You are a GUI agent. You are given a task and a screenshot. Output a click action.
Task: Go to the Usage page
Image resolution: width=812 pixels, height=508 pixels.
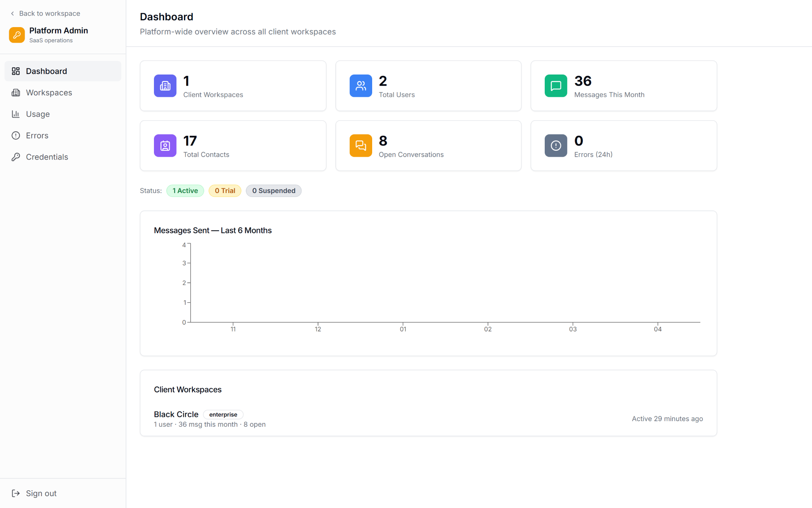coord(63,114)
